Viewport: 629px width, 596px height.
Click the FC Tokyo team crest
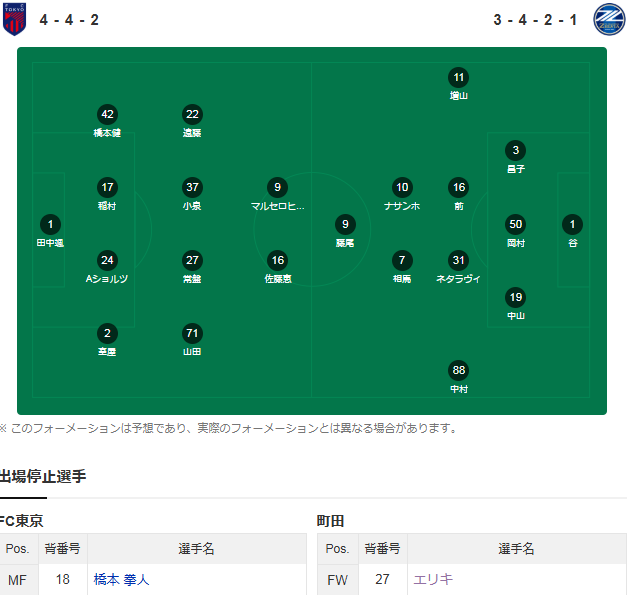[x=14, y=20]
